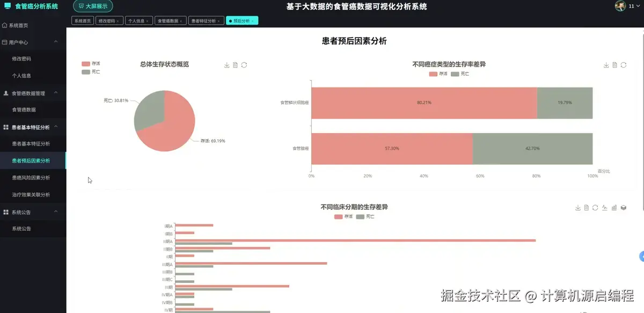Refresh the 总体生存状态概览 chart
Image resolution: width=644 pixels, height=313 pixels.
click(x=245, y=65)
